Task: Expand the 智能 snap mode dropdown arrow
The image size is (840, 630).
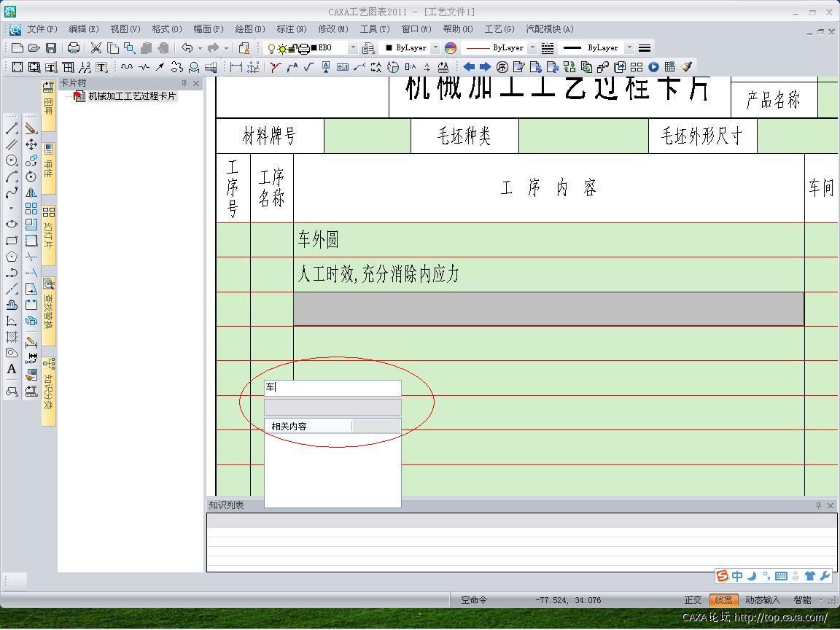Action: tap(820, 599)
